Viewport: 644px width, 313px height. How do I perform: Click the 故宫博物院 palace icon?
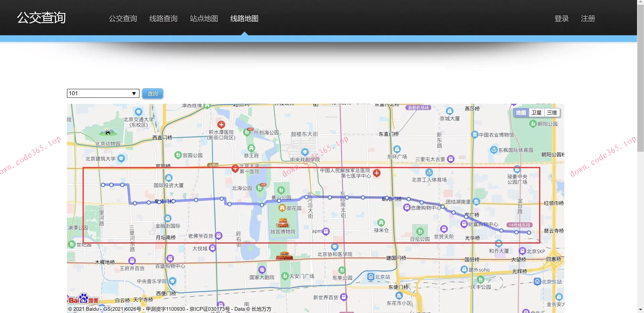tap(283, 223)
